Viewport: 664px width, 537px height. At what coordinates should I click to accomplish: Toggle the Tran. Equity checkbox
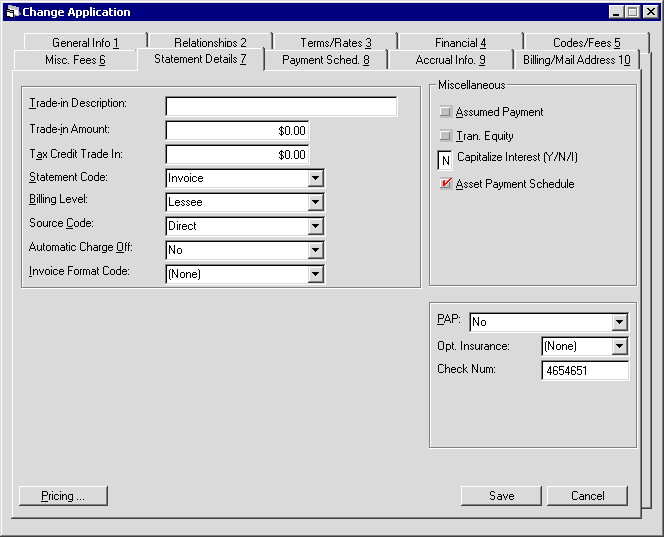click(x=445, y=136)
